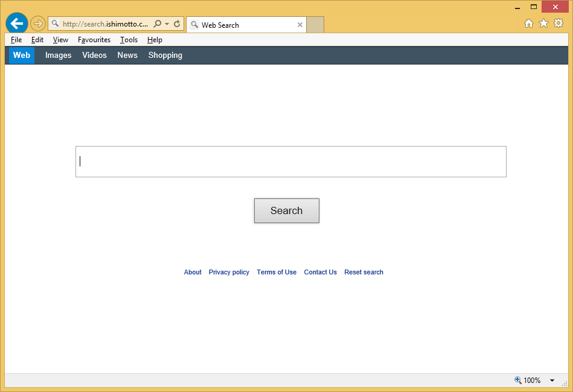Expand the zoom level dropdown arrow
The width and height of the screenshot is (573, 392).
point(552,381)
